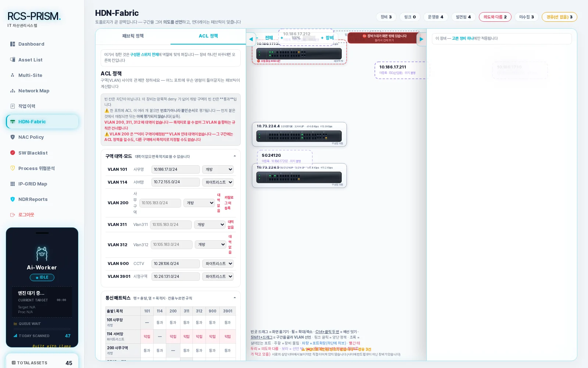Click the Ai-Worker llama icon
This screenshot has width=588, height=368.
(42, 254)
